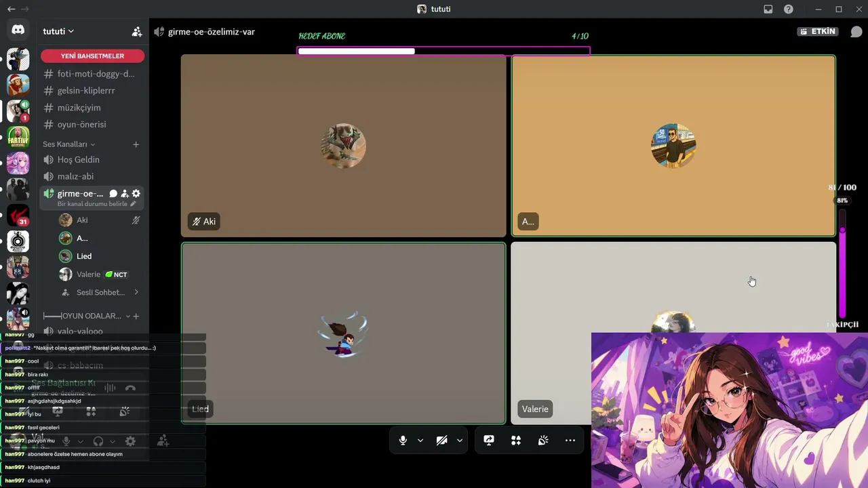Open the server with the Santa hat avatar
This screenshot has height=488, width=868.
[18, 85]
